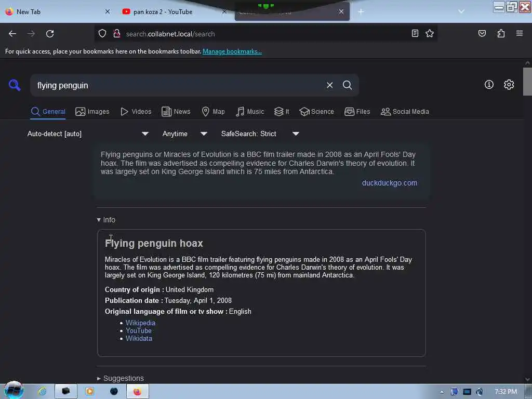Open the tracking protection shield icon
This screenshot has width=532, height=399.
coord(102,34)
